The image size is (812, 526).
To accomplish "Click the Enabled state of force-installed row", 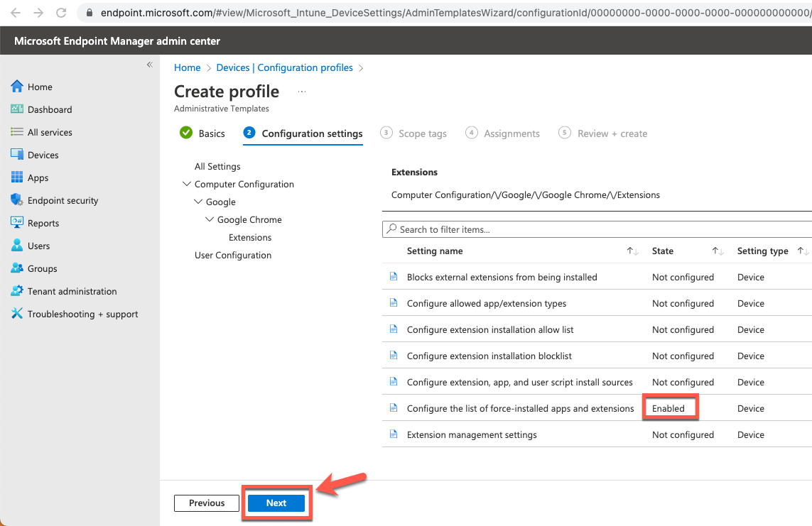I will 668,409.
